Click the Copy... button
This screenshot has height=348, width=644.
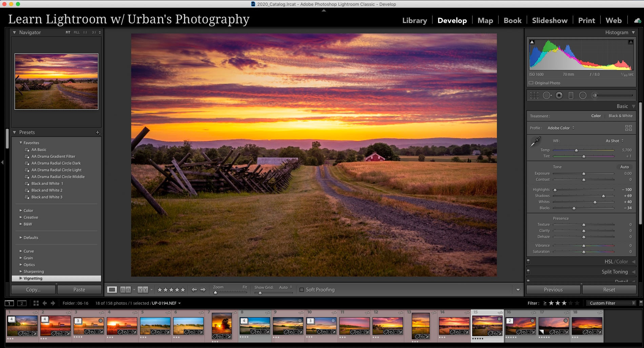(33, 290)
